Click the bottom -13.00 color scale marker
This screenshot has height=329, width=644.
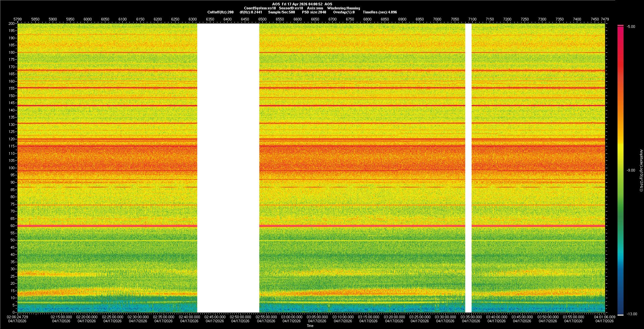click(621, 315)
